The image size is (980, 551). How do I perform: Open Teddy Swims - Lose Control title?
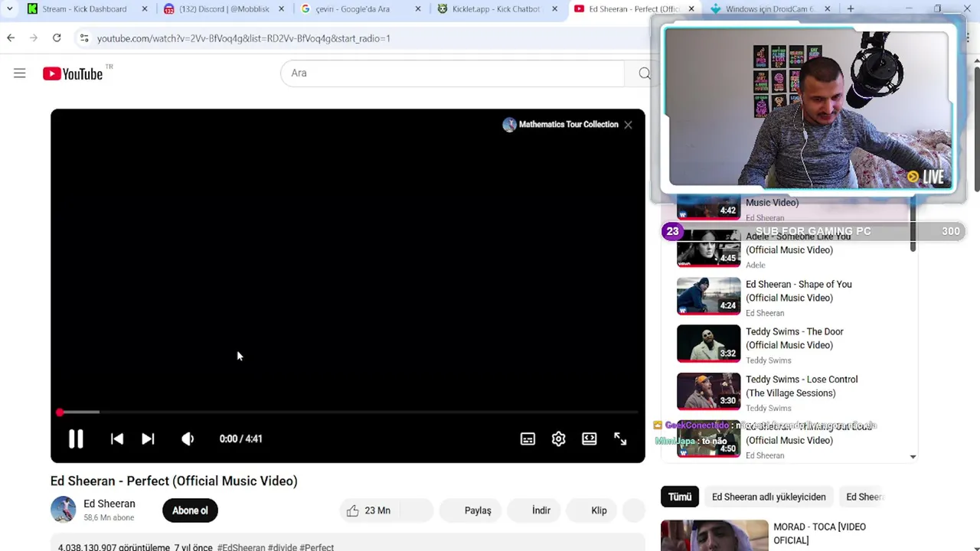(x=802, y=386)
